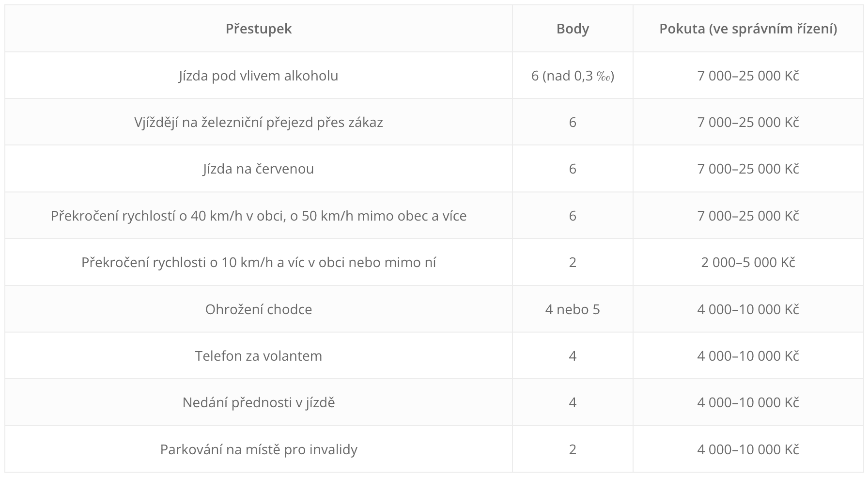Select the Telefon za volantem cell
The image size is (868, 478).
click(259, 356)
